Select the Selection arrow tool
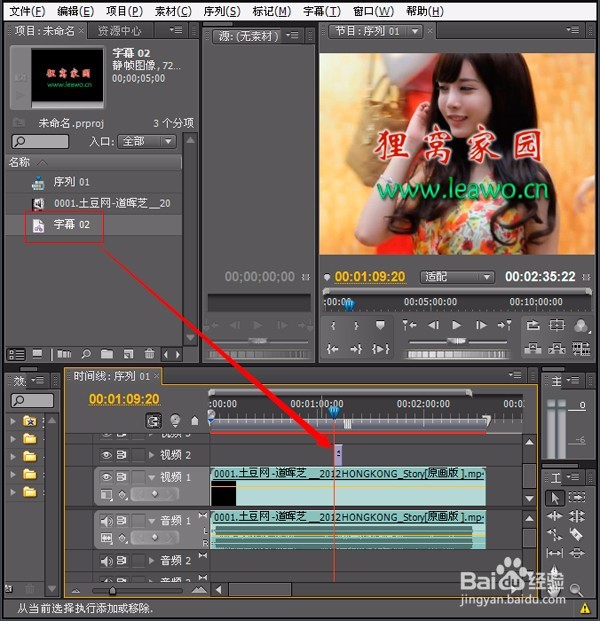The width and height of the screenshot is (600, 621). point(555,498)
